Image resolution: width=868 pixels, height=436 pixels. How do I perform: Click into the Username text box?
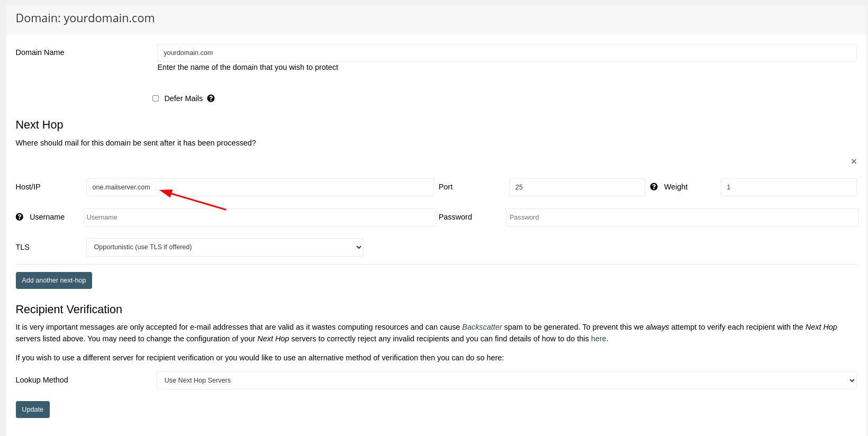point(259,217)
